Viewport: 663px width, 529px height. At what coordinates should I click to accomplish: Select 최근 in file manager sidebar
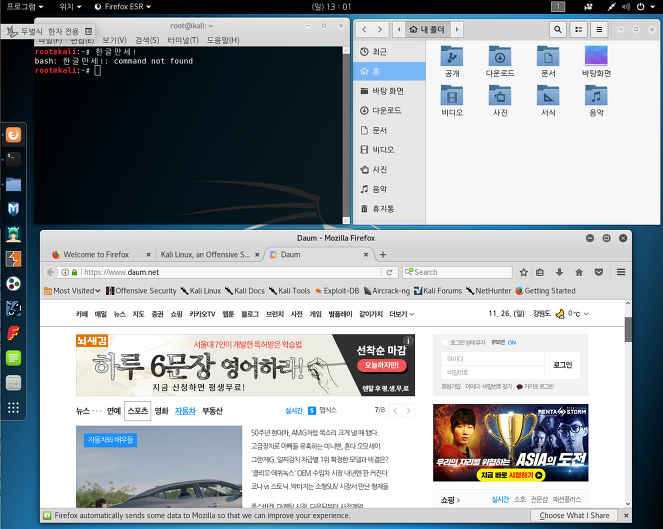click(x=389, y=52)
